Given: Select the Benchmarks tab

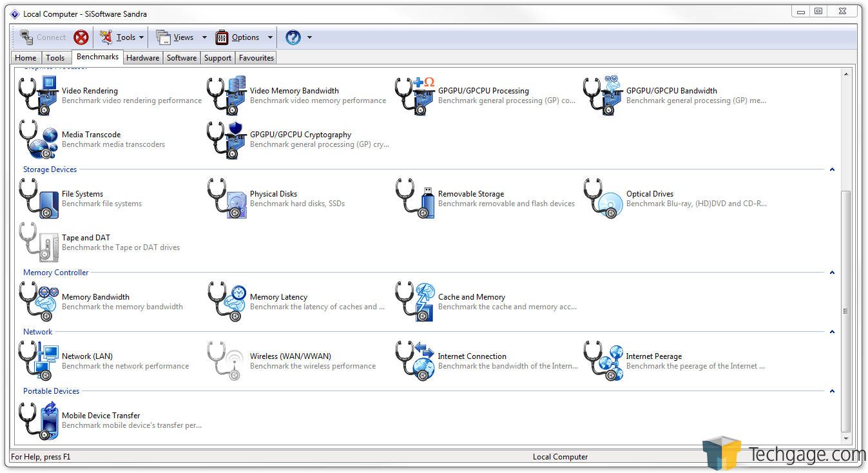Looking at the screenshot, I should tap(97, 57).
